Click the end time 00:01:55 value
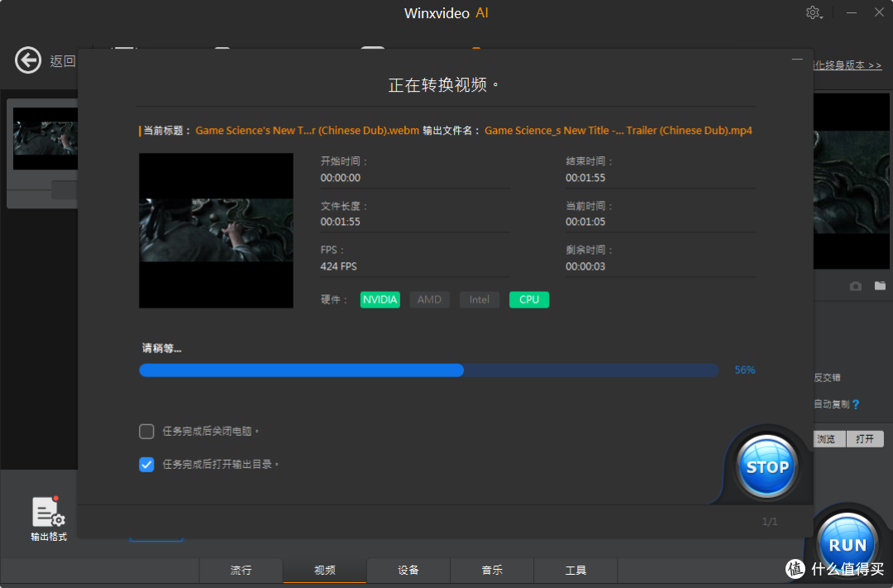 (585, 178)
